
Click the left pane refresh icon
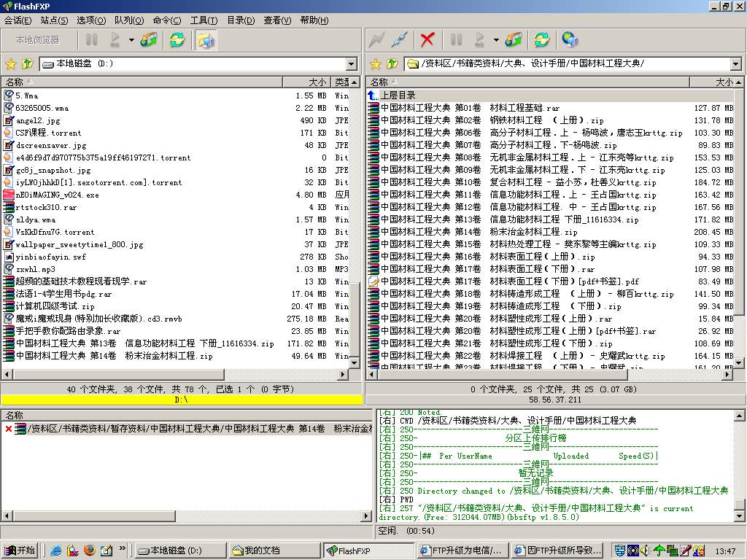tap(177, 39)
